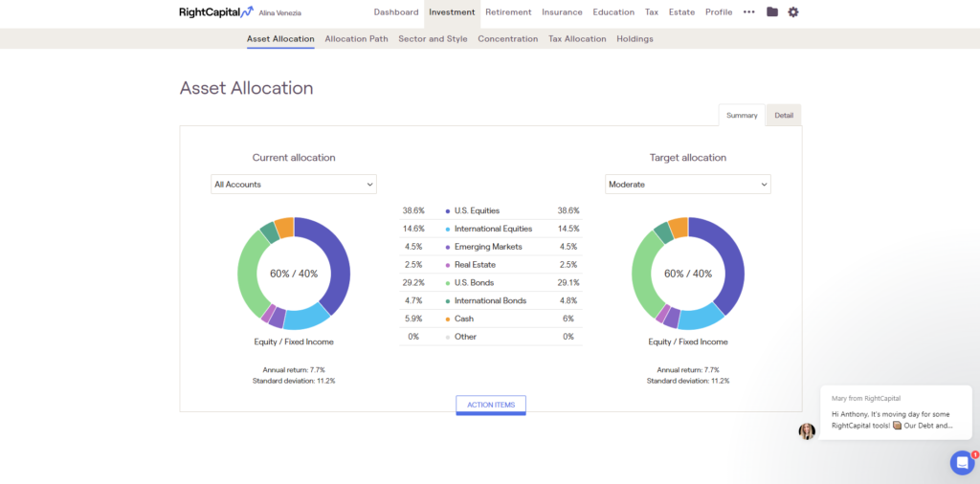Open the Sector and Style tab

(433, 39)
